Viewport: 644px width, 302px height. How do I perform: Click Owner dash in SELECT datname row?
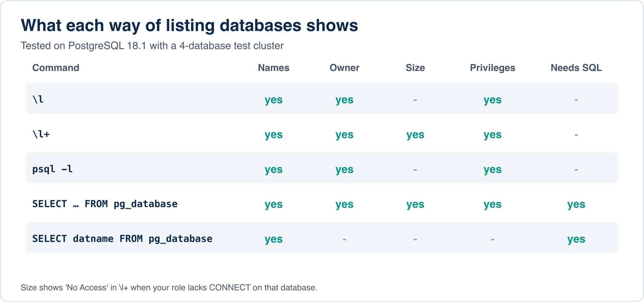[x=344, y=239]
